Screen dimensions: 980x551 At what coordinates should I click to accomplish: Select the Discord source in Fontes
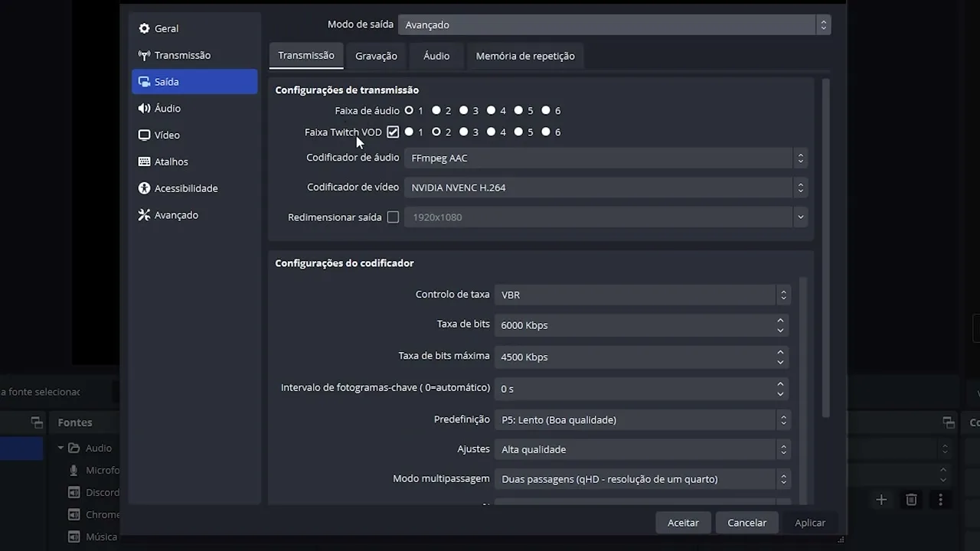point(93,492)
